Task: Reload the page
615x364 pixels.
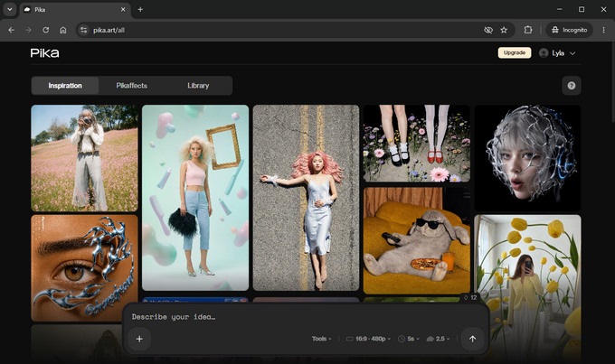Action: coord(45,30)
